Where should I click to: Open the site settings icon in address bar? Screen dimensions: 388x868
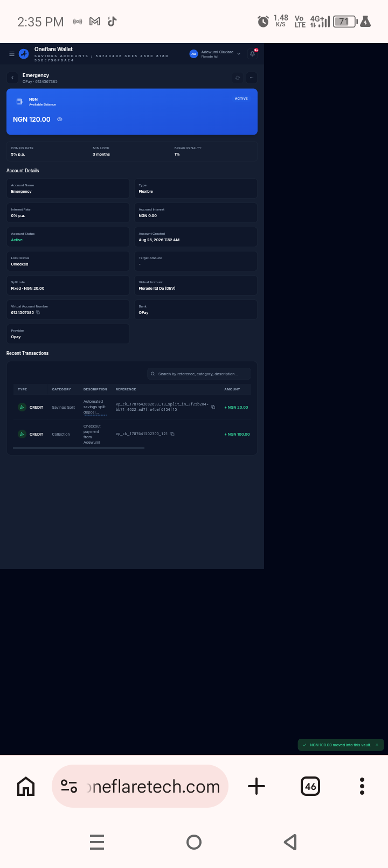pos(69,786)
